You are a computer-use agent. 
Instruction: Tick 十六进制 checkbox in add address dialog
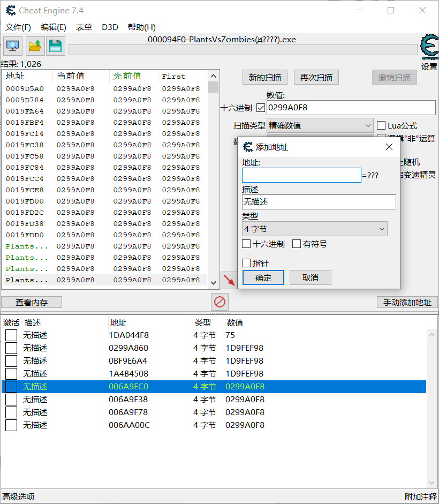click(x=246, y=244)
